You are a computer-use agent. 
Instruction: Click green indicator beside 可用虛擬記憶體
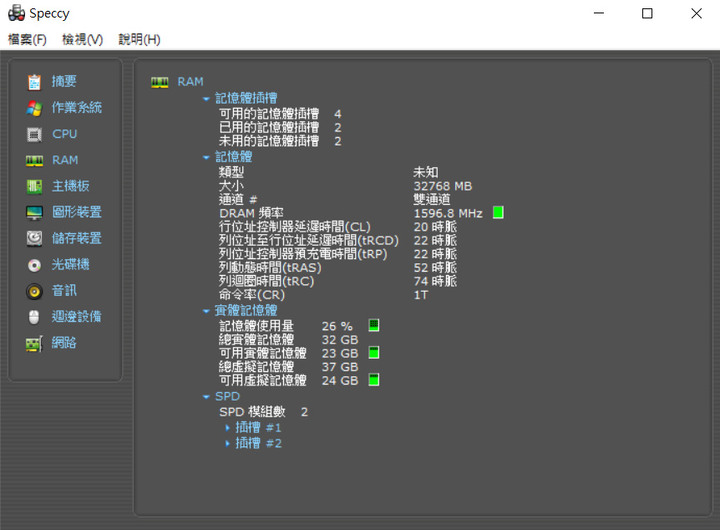(x=374, y=380)
